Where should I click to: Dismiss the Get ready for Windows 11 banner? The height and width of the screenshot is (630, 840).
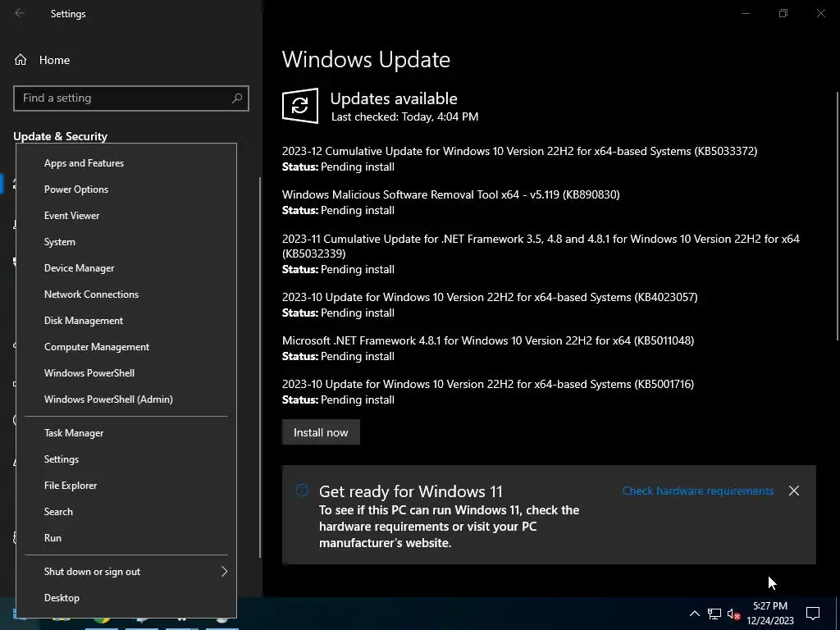pyautogui.click(x=794, y=491)
